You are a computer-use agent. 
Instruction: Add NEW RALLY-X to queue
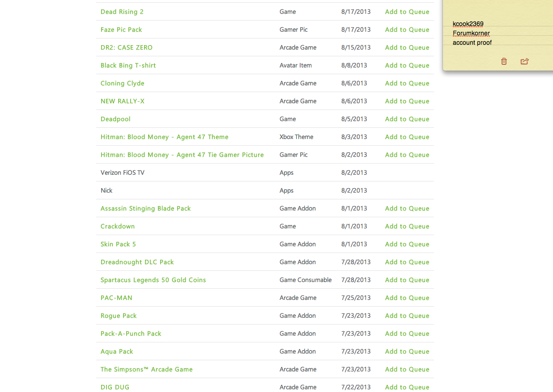(x=407, y=101)
